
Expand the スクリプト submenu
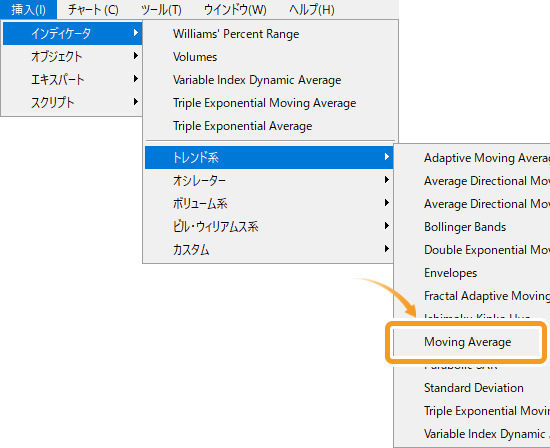pyautogui.click(x=72, y=102)
